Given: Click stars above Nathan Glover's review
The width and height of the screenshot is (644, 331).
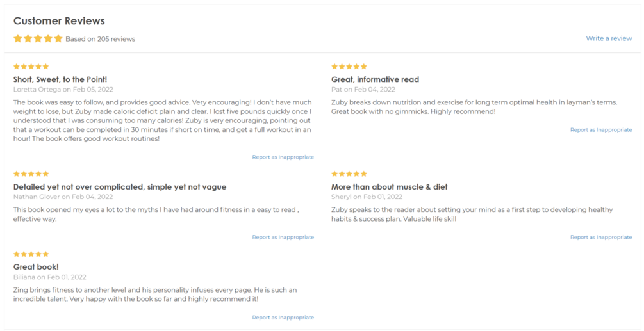Looking at the screenshot, I should [x=31, y=174].
